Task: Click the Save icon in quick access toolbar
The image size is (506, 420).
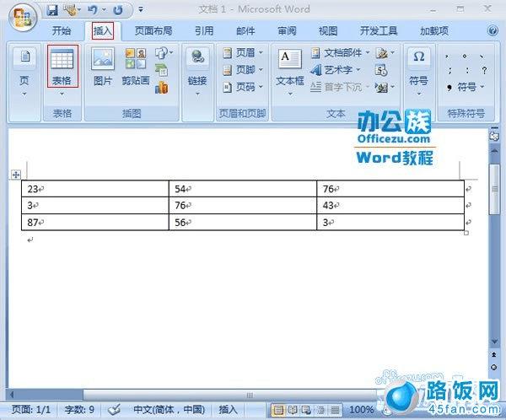Action: coord(52,10)
